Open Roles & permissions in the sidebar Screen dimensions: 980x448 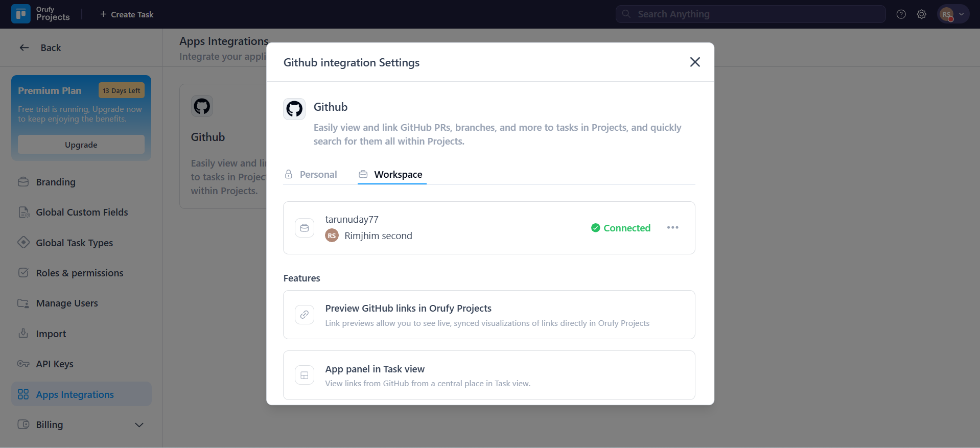point(80,273)
